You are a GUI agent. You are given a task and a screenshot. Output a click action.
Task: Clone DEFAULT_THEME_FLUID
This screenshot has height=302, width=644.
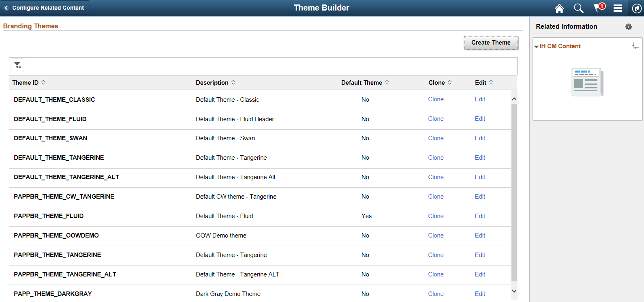(x=436, y=119)
